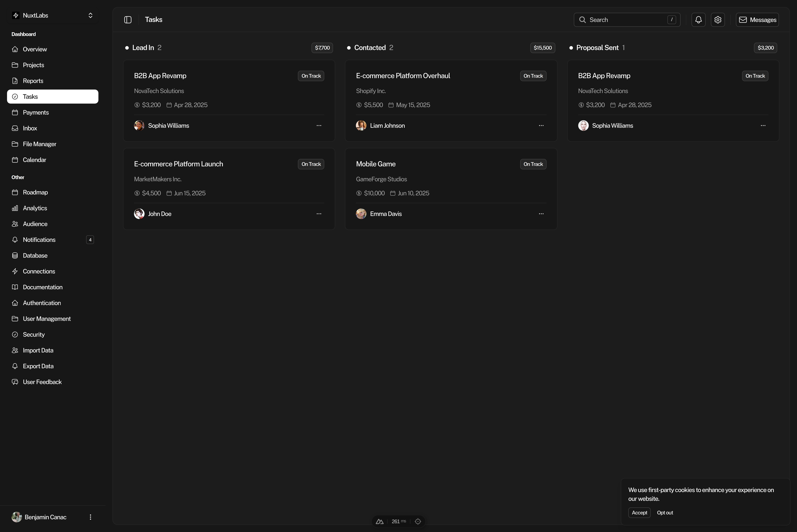The image size is (797, 532).
Task: Open the settings gear icon
Action: [x=717, y=20]
